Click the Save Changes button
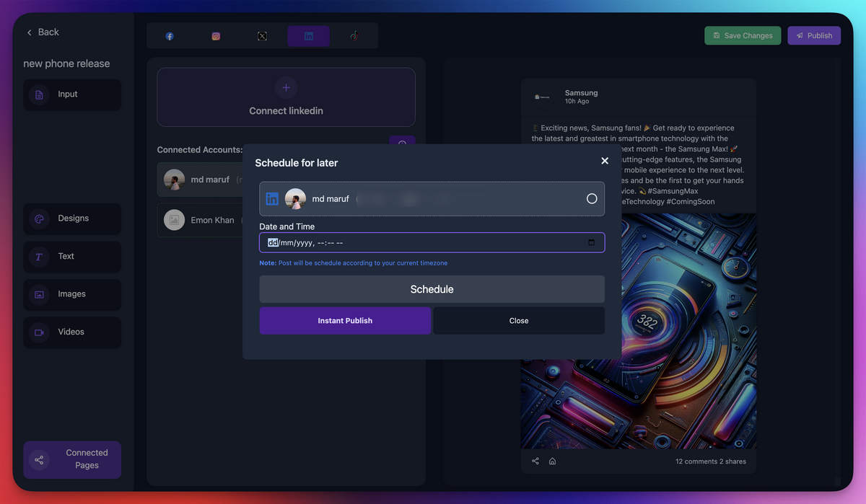 (x=743, y=35)
